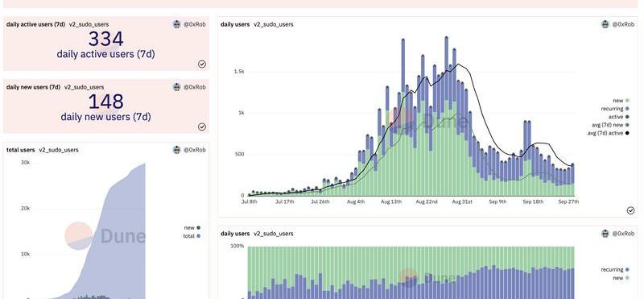Click the 0xRob avatar on daily active users card
The height and width of the screenshot is (299, 644).
click(177, 24)
